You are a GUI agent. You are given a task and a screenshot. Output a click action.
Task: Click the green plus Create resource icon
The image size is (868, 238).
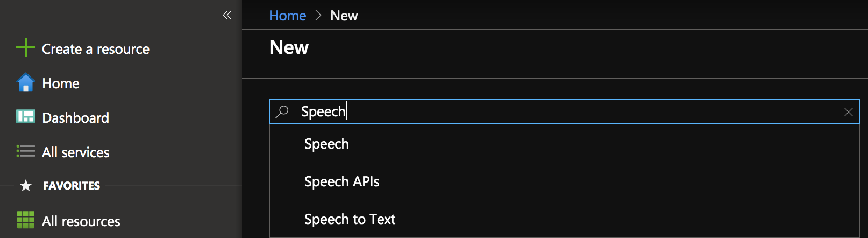[x=25, y=48]
